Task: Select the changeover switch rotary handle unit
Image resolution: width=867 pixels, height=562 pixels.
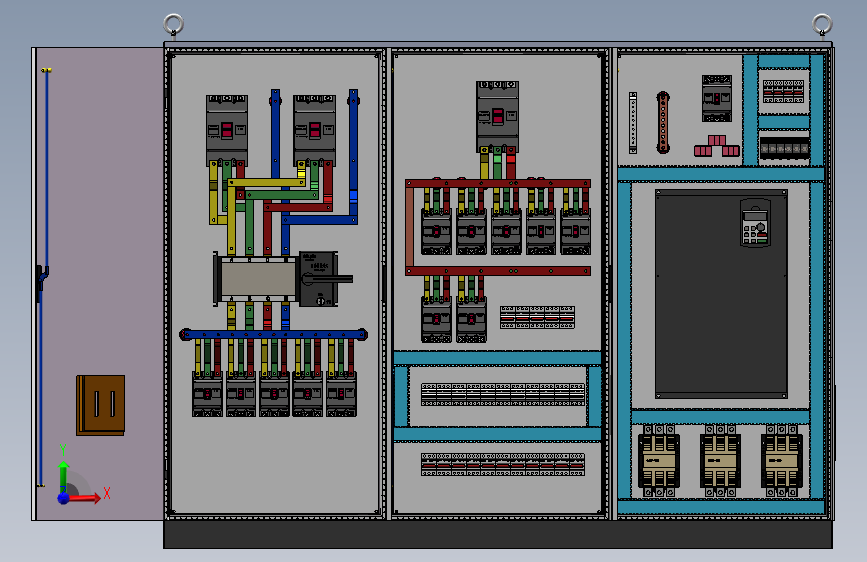Action: (321, 279)
